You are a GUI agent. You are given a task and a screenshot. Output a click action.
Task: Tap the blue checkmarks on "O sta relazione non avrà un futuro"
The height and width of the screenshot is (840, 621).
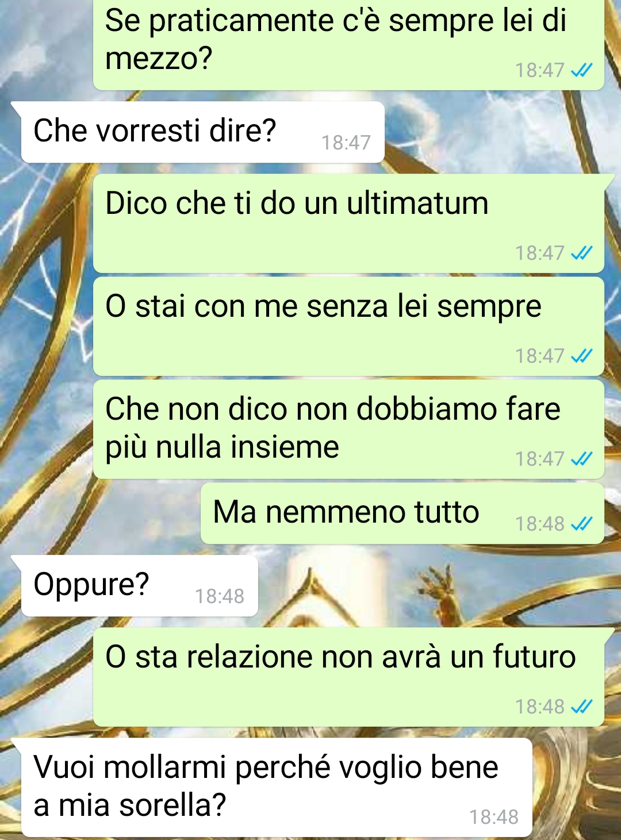coord(581,707)
